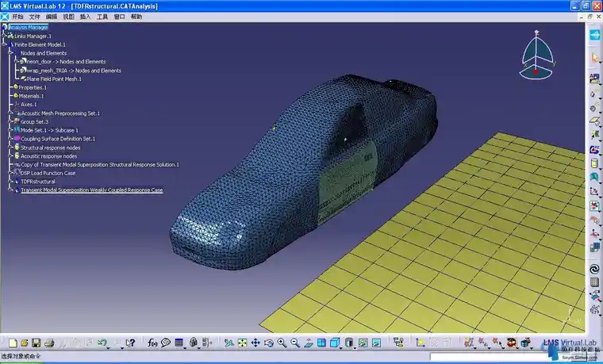The width and height of the screenshot is (603, 364).
Task: Fit All In view icon
Action: coord(242,343)
